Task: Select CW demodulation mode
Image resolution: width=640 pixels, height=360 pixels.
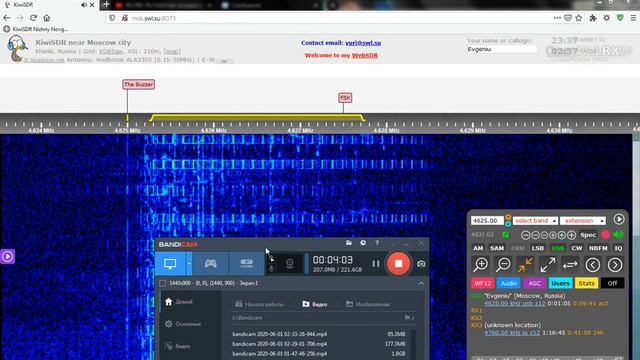Action: 577,248
